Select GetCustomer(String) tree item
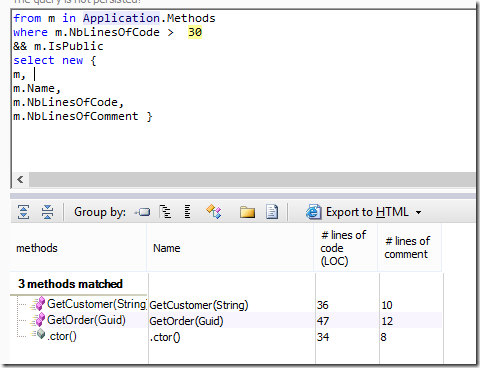The height and width of the screenshot is (368, 480). 97,304
